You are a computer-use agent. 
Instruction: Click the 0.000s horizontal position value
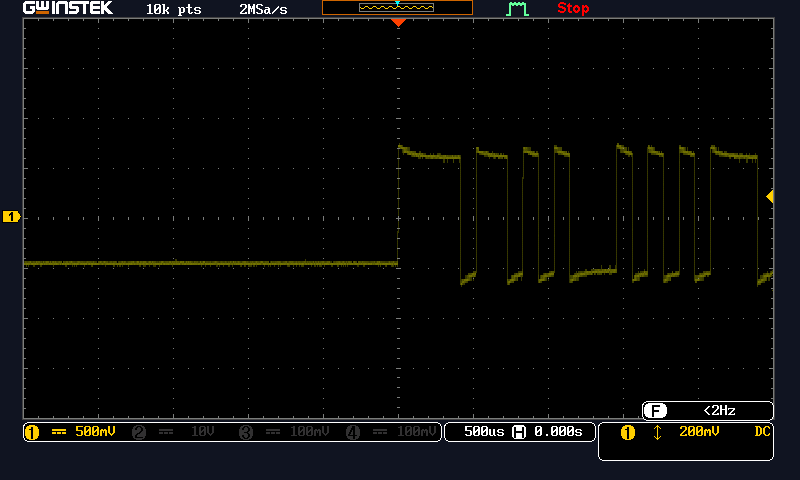(558, 432)
